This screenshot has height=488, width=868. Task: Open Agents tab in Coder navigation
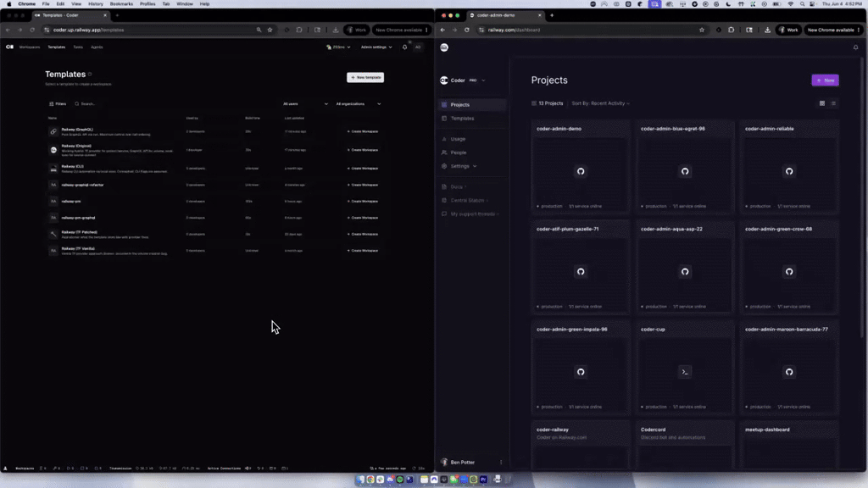coord(97,47)
